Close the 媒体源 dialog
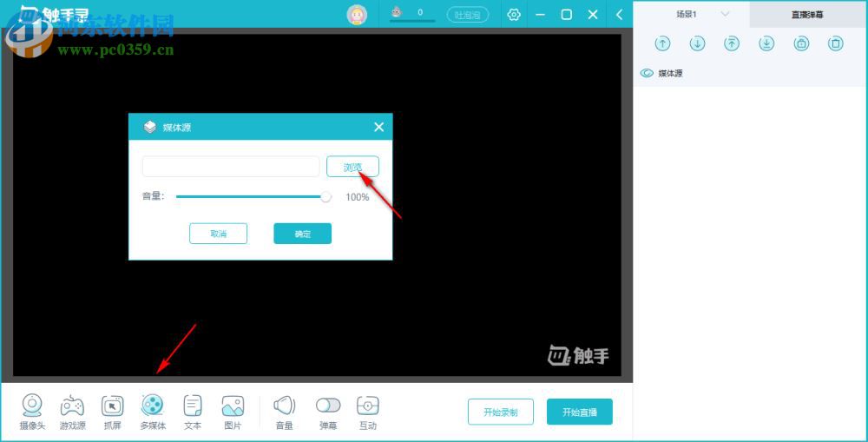868x442 pixels. [x=378, y=128]
